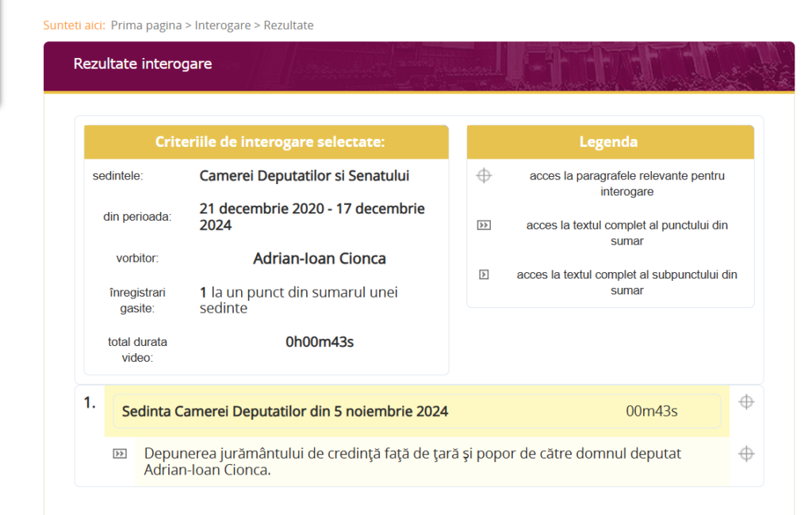Click the speaker name Adrian-Ioan Cionca in criteria
The image size is (812, 515).
point(320,259)
